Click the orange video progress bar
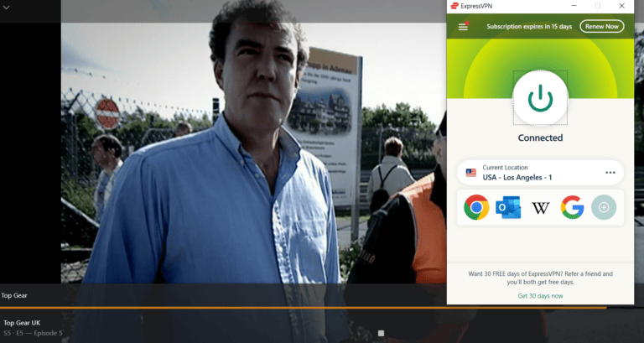The height and width of the screenshot is (343, 644). click(x=252, y=307)
